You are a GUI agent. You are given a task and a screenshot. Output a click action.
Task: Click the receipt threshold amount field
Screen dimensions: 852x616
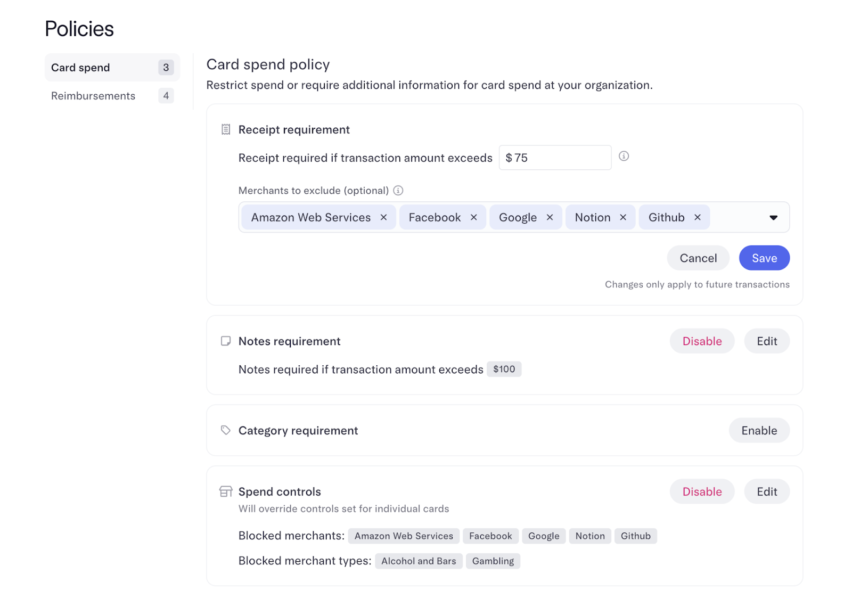coord(555,157)
